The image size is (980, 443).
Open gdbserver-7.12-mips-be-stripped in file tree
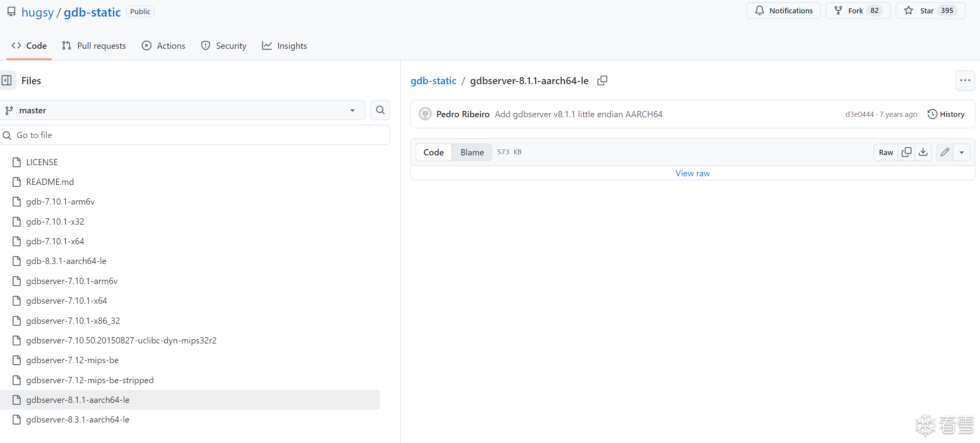tap(90, 380)
